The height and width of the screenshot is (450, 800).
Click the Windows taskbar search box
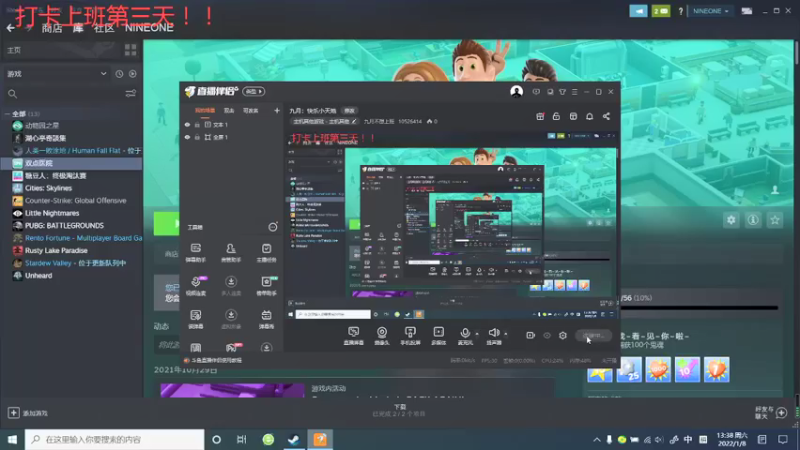coord(114,439)
